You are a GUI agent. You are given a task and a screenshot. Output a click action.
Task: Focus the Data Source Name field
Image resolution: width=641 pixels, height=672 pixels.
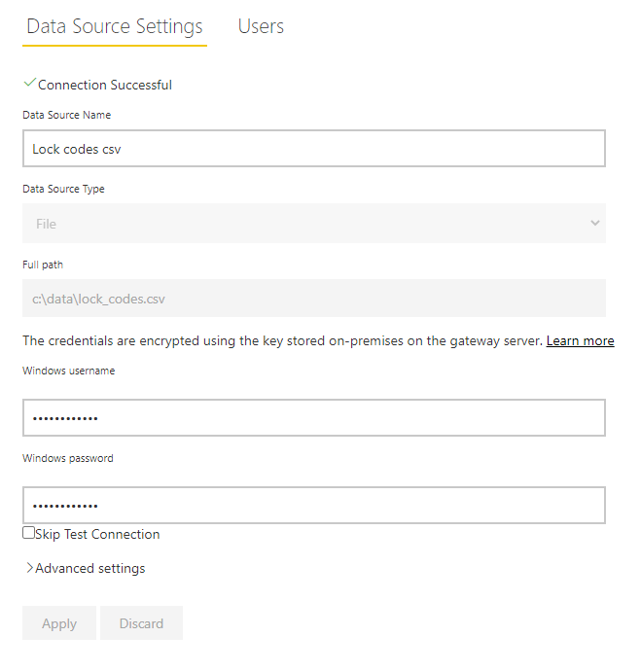pyautogui.click(x=313, y=149)
